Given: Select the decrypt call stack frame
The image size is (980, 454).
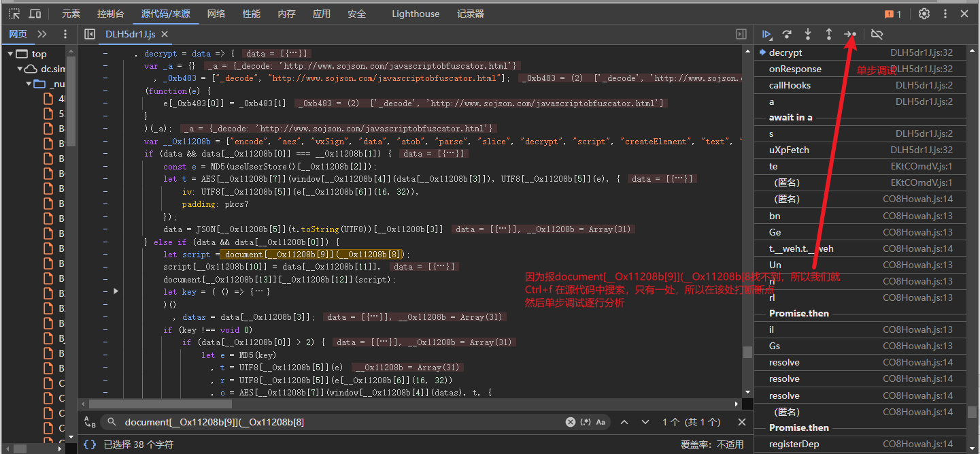Looking at the screenshot, I should point(860,52).
